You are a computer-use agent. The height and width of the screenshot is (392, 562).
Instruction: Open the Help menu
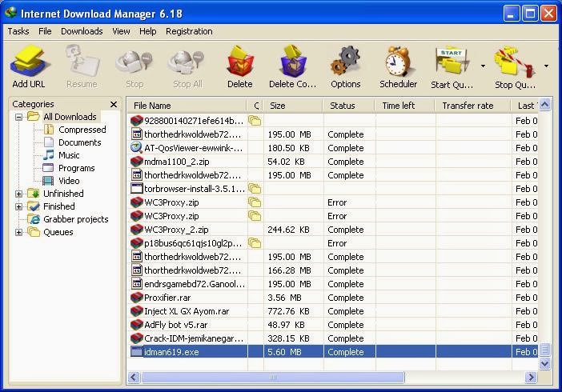coord(147,31)
